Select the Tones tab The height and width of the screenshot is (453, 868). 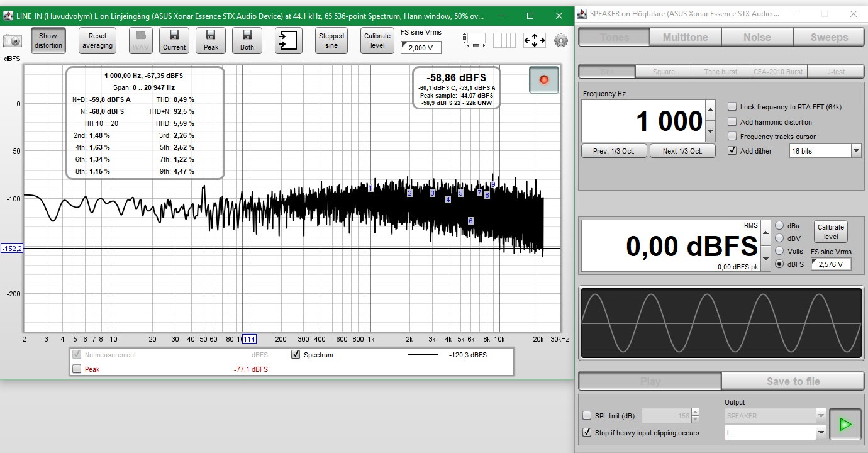click(614, 37)
